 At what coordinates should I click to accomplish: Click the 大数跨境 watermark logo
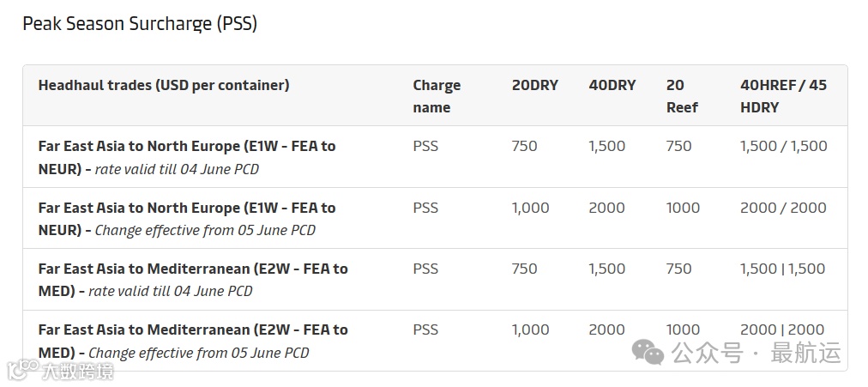pyautogui.click(x=60, y=371)
